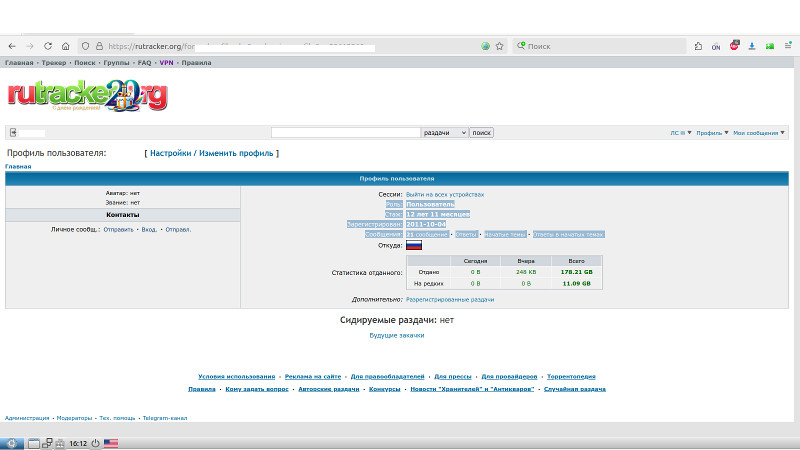Open the extensions puzzle icon
Image resolution: width=800 pixels, height=450 pixels.
698,46
